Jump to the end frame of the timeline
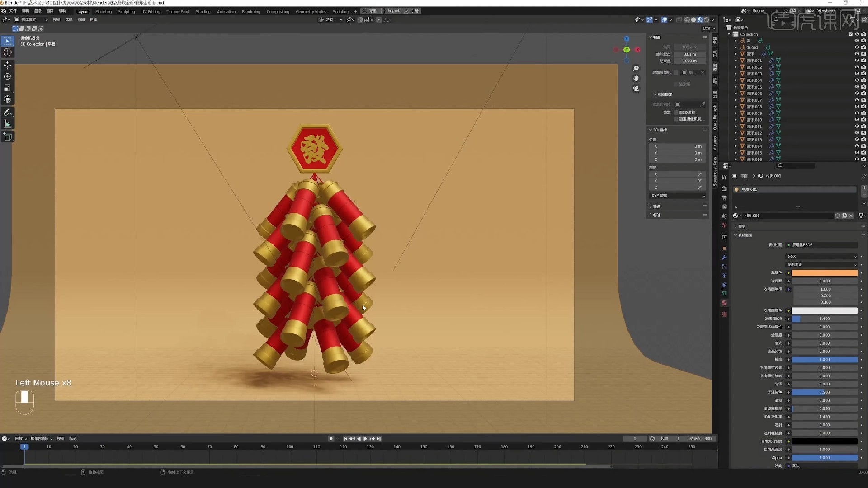 [x=379, y=439]
